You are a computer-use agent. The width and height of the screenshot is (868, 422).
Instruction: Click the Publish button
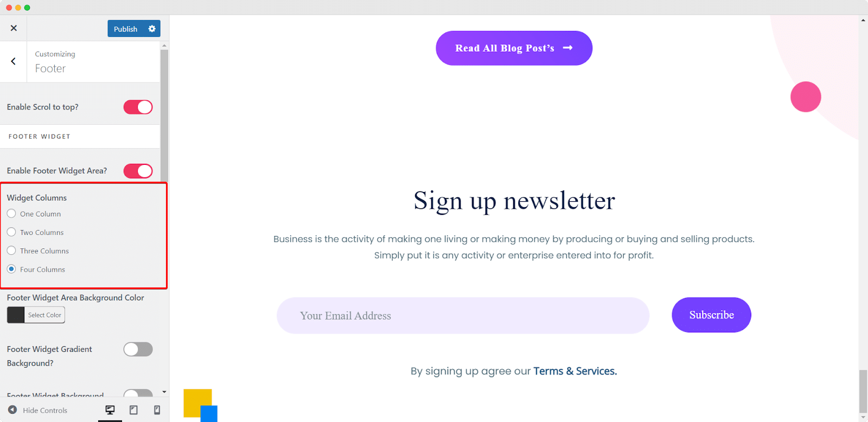pos(126,29)
